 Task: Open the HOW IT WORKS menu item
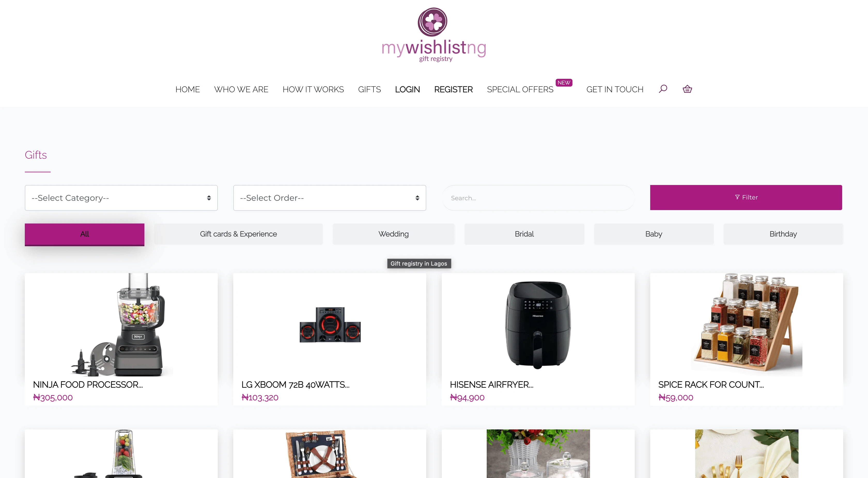[x=313, y=89]
